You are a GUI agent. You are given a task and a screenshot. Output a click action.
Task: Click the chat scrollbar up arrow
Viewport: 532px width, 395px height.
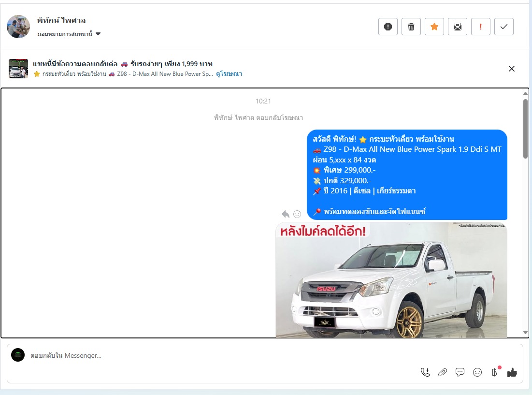point(525,93)
